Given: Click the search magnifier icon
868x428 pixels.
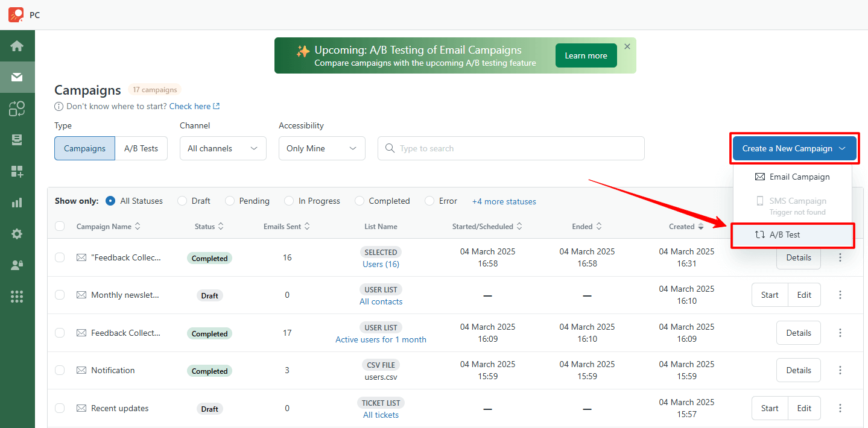Looking at the screenshot, I should click(x=390, y=148).
